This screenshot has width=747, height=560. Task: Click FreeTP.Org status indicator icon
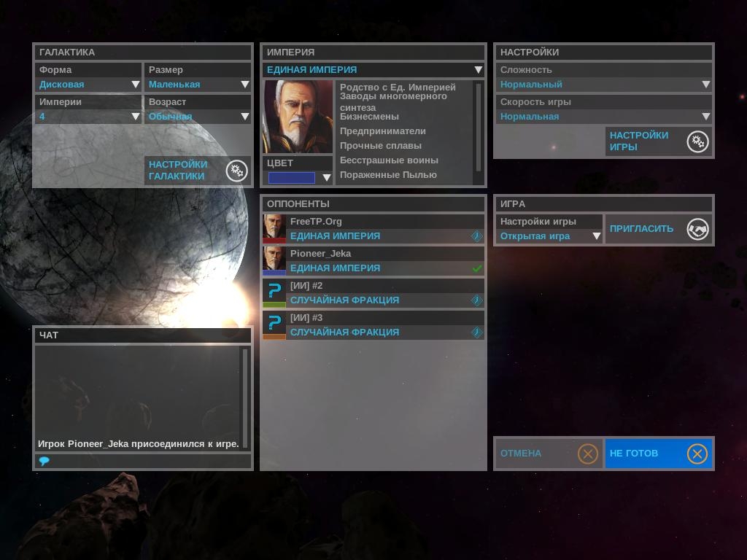[x=477, y=236]
